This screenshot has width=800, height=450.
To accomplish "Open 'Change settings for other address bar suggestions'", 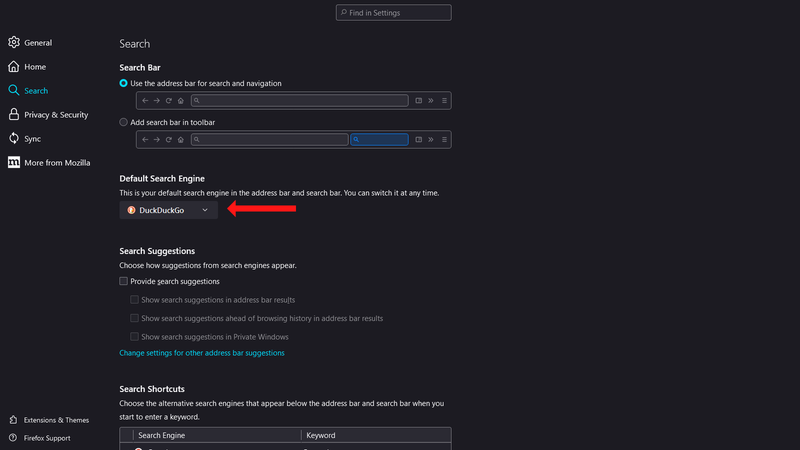I will [x=202, y=353].
